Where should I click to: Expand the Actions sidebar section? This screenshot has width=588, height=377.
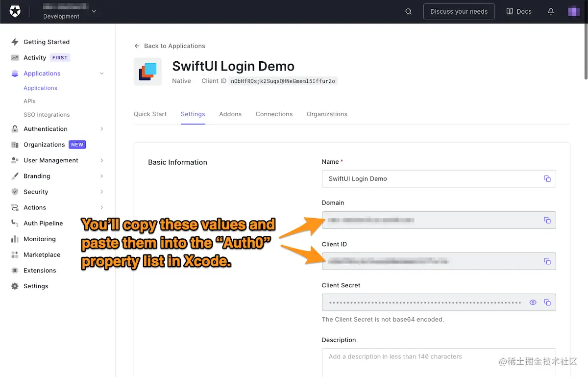[x=102, y=207]
